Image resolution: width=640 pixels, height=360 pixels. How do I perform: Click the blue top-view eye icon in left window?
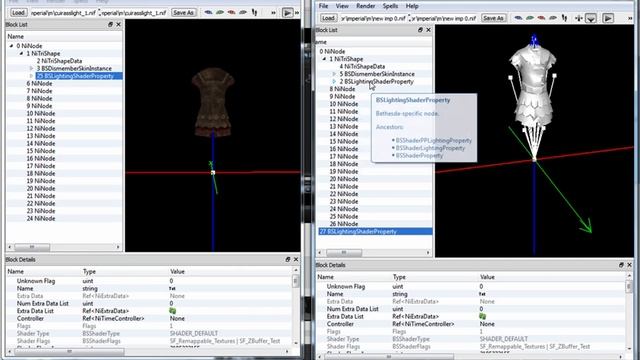(209, 12)
